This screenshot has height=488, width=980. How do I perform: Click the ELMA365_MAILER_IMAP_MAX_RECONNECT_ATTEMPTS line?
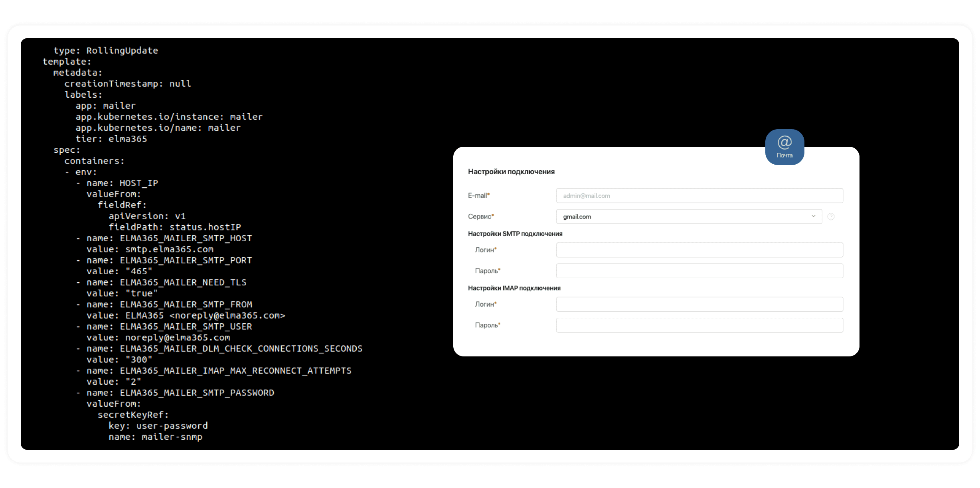(x=214, y=371)
